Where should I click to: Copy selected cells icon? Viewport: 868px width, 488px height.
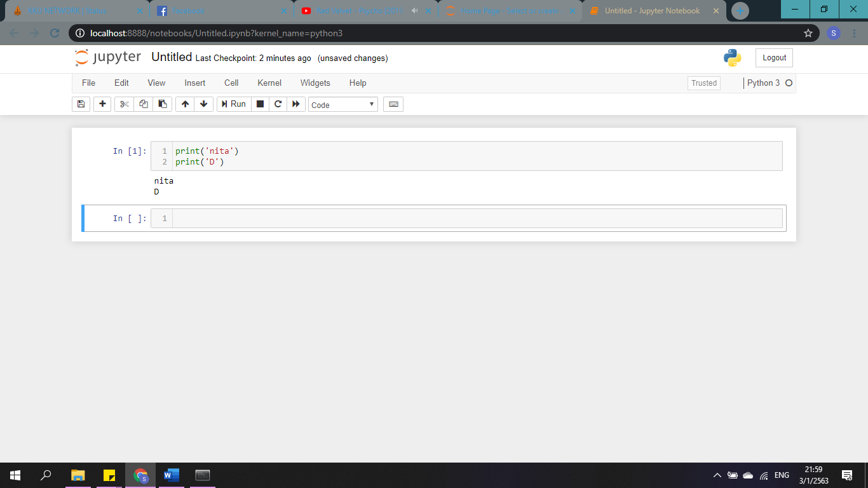click(143, 104)
